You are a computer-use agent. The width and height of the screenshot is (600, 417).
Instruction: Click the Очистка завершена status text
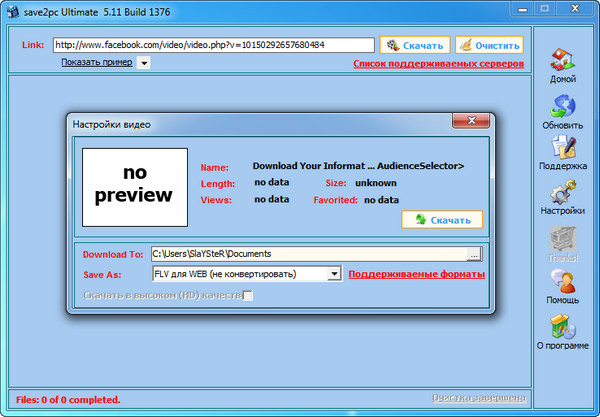coord(479,398)
